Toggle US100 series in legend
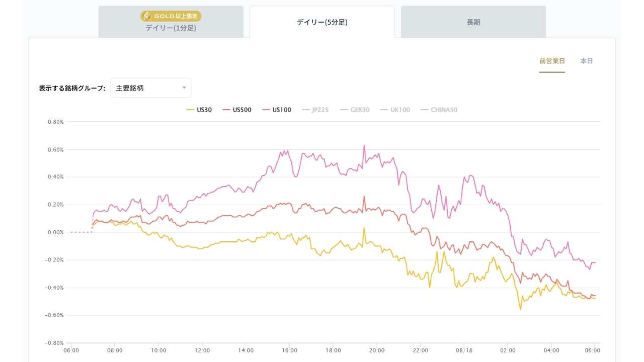The height and width of the screenshot is (362, 644). coord(277,110)
